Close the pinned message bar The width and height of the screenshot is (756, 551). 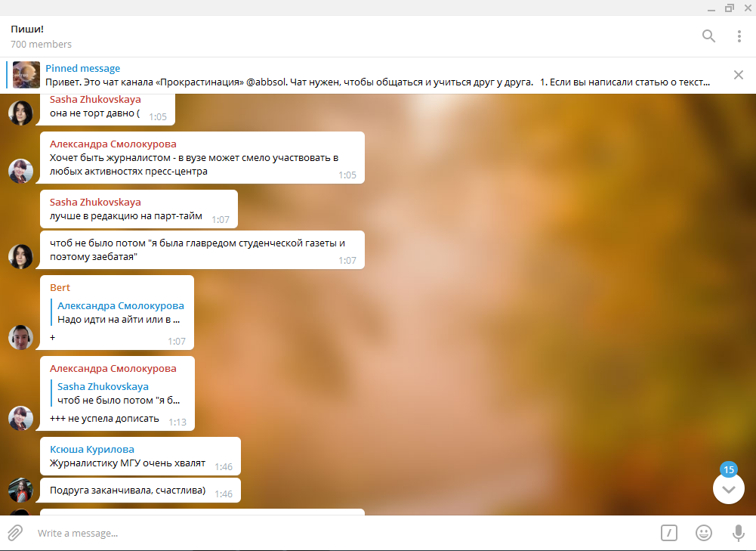coord(738,75)
